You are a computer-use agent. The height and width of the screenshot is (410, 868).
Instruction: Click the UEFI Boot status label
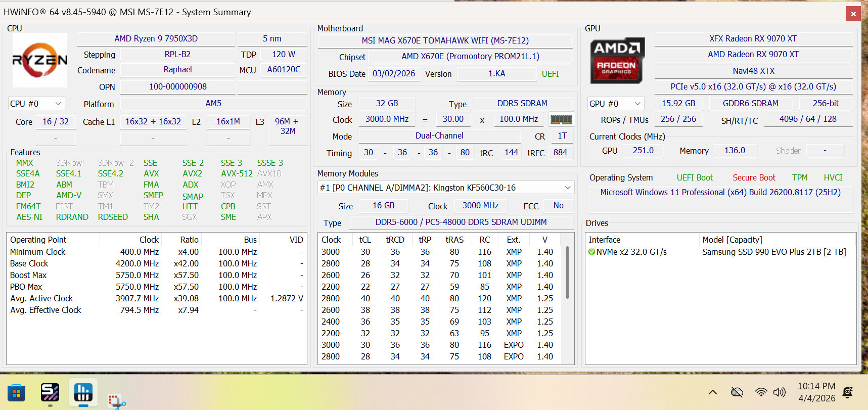[695, 178]
